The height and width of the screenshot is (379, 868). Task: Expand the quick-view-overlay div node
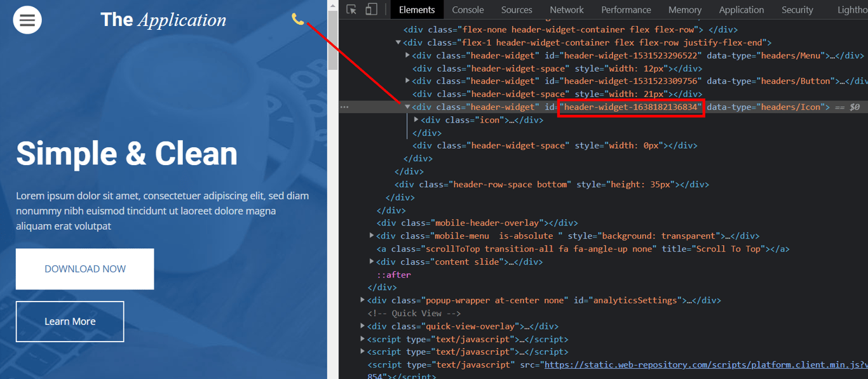point(363,326)
